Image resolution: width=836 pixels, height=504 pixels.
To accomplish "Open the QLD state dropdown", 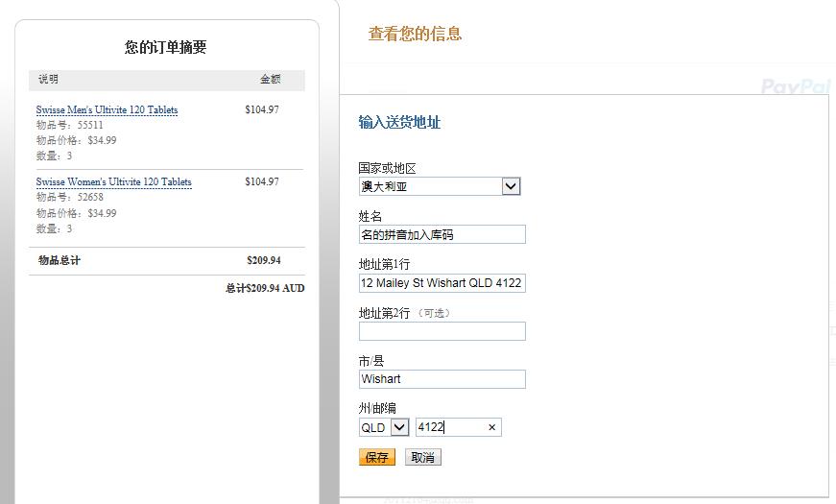I will coord(384,427).
